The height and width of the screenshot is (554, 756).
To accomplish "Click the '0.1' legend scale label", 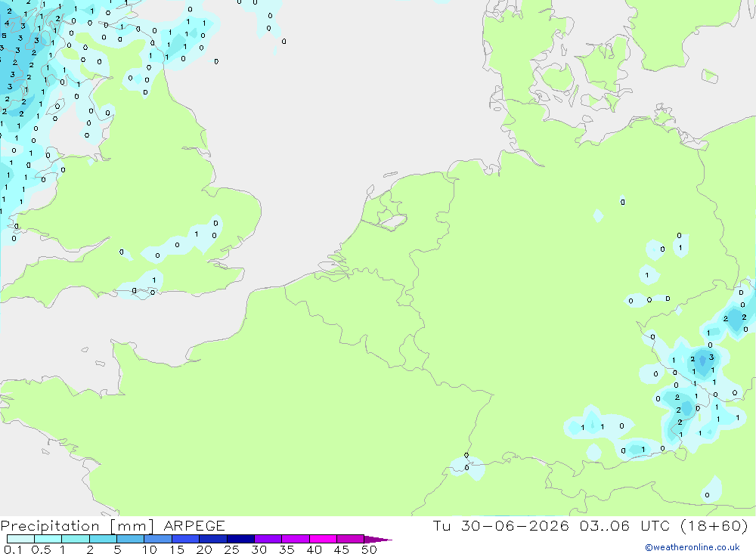I will (13, 549).
